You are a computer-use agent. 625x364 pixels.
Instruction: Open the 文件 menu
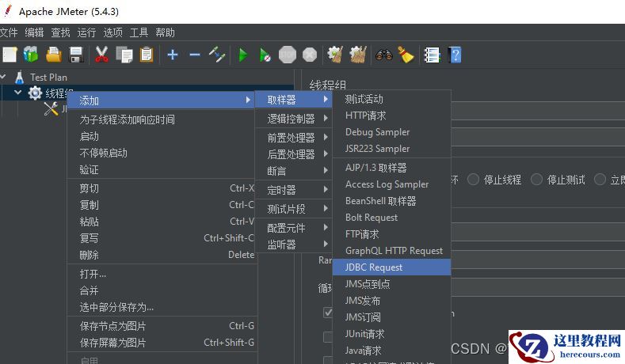pos(9,32)
